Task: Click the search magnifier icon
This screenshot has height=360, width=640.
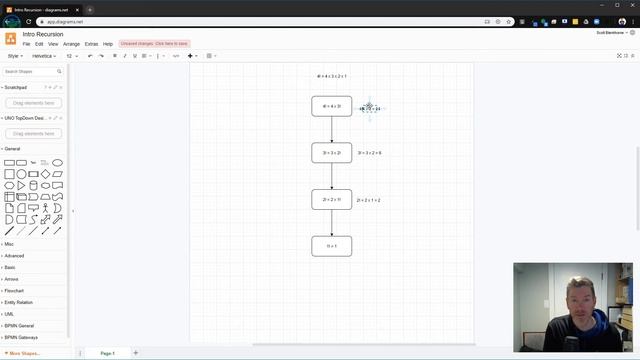Action: tap(59, 71)
